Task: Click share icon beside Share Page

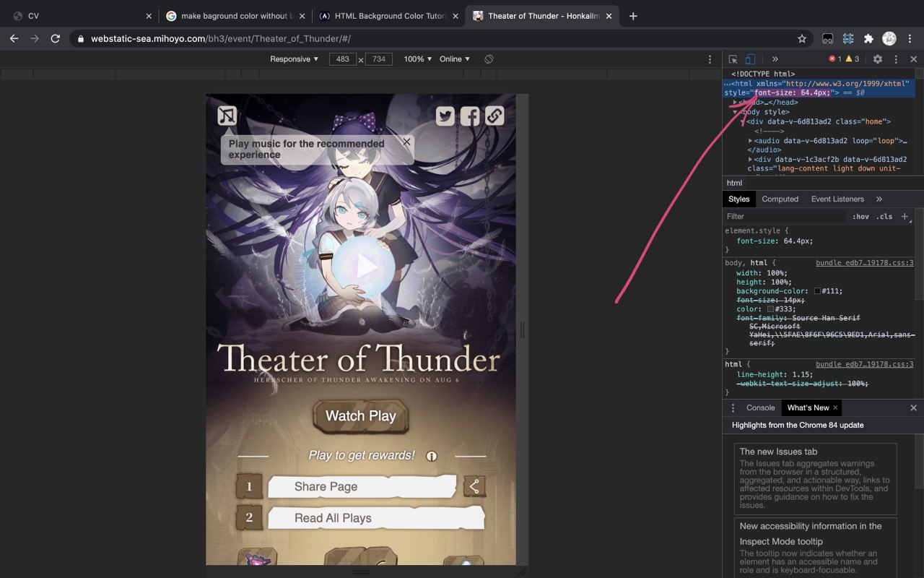Action: [x=474, y=487]
